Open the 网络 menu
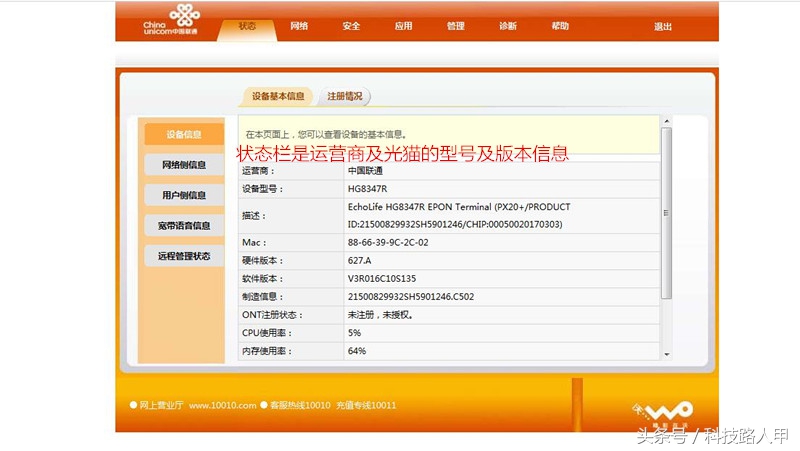Image resolution: width=800 pixels, height=451 pixels. pos(299,26)
